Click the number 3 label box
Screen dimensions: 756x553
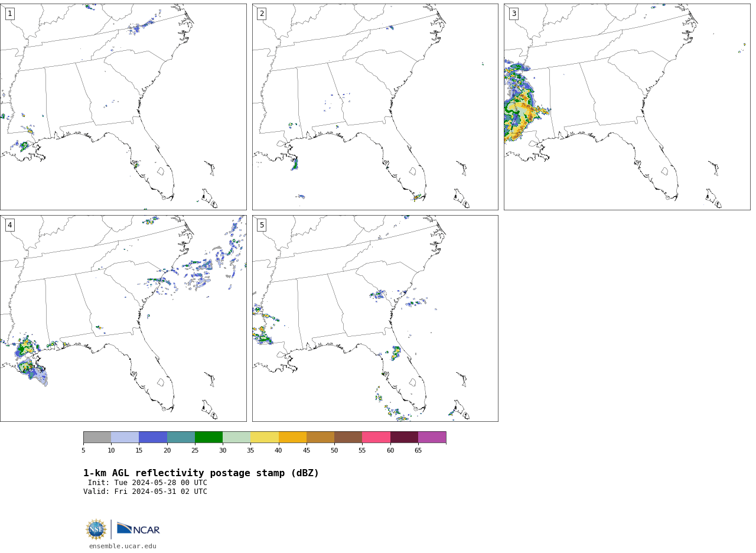[514, 14]
